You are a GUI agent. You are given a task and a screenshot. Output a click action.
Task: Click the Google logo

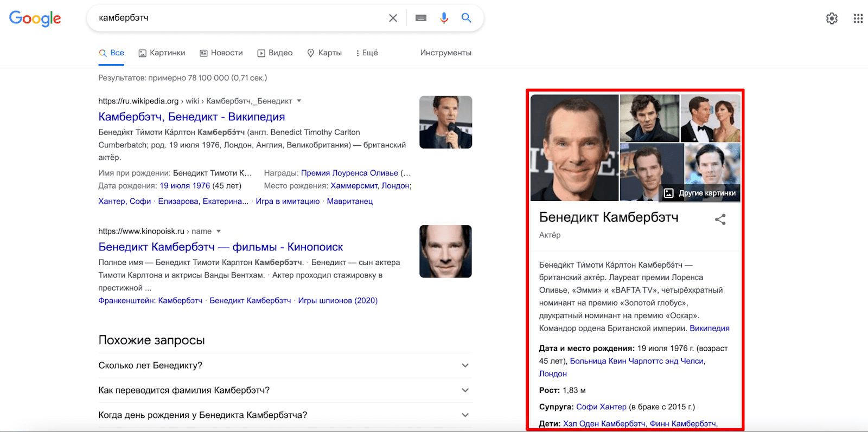tap(35, 18)
